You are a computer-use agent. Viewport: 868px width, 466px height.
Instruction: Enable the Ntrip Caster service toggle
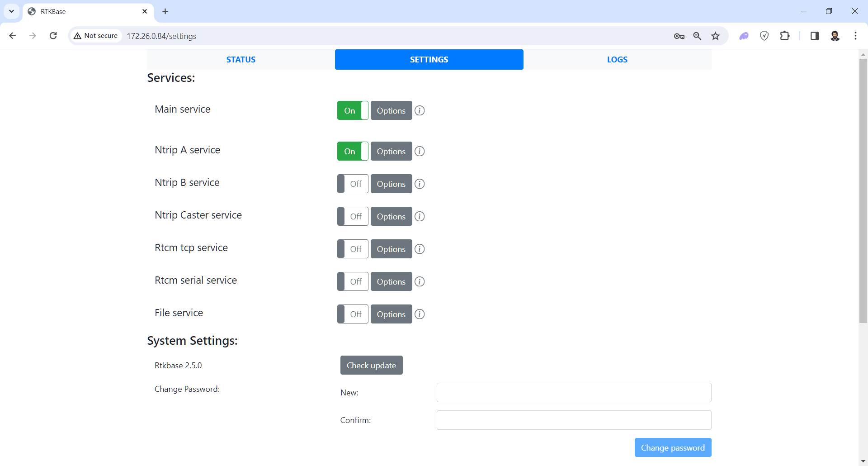[353, 216]
